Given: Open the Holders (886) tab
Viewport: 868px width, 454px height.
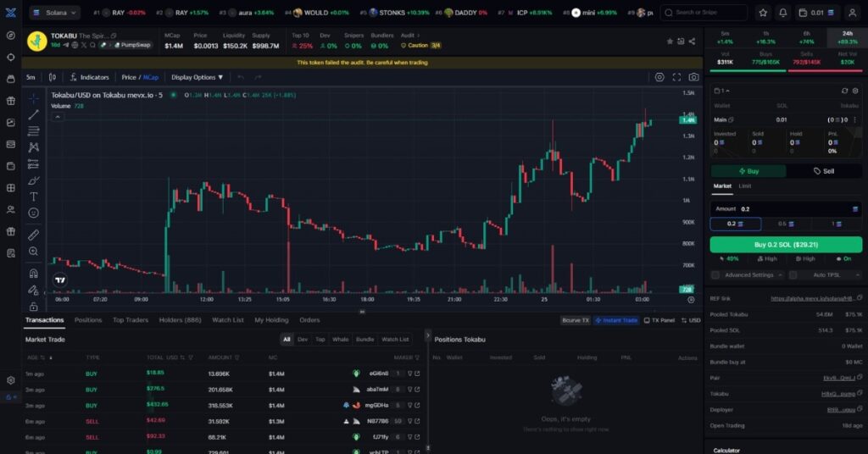Looking at the screenshot, I should 180,320.
